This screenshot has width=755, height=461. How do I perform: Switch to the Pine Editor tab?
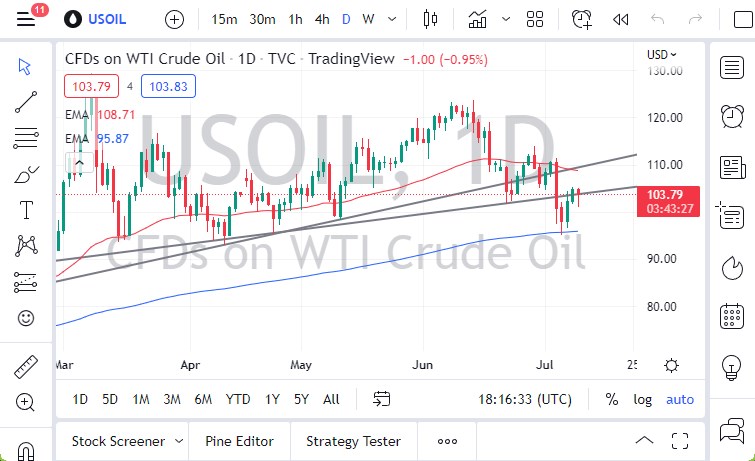click(x=239, y=441)
